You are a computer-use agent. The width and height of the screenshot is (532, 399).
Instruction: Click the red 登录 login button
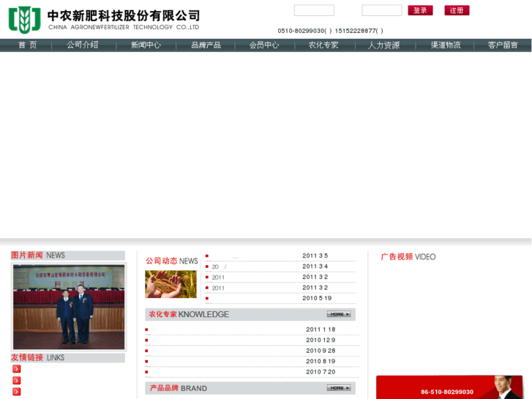click(x=420, y=10)
